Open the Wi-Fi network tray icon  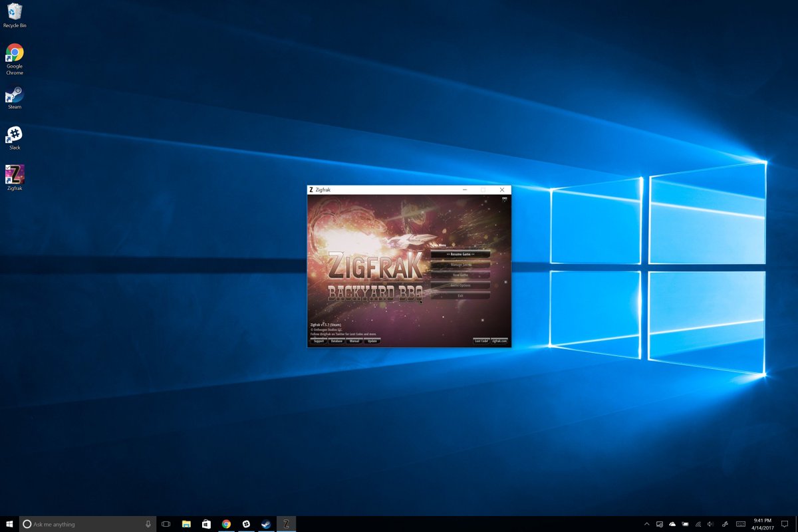pyautogui.click(x=698, y=524)
